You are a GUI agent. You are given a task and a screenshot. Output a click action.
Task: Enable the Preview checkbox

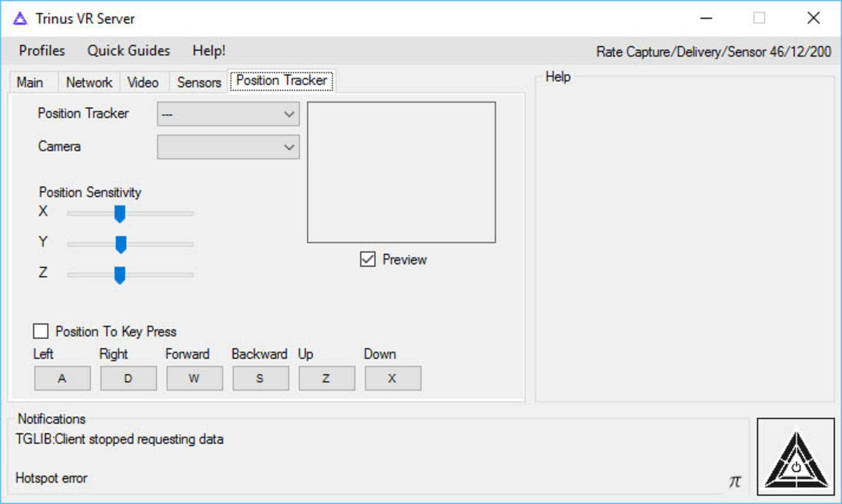pos(367,258)
